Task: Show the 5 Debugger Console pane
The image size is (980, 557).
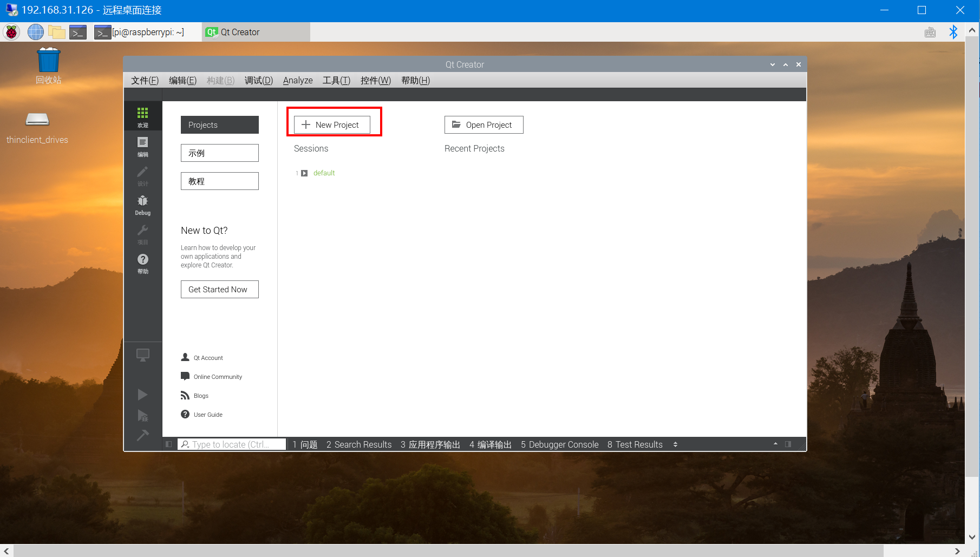Action: coord(559,444)
